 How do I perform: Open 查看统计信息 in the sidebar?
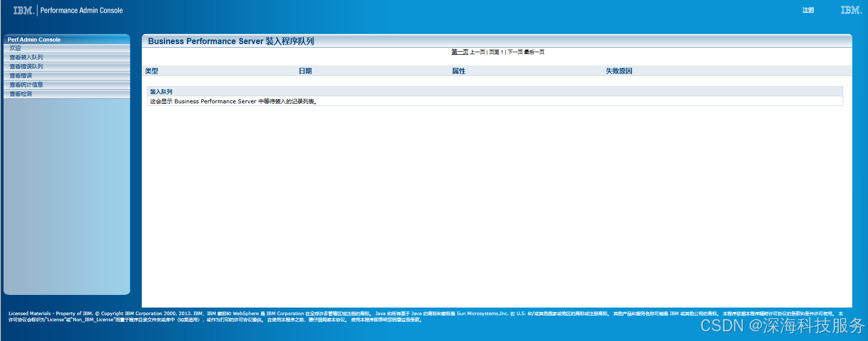click(x=67, y=85)
